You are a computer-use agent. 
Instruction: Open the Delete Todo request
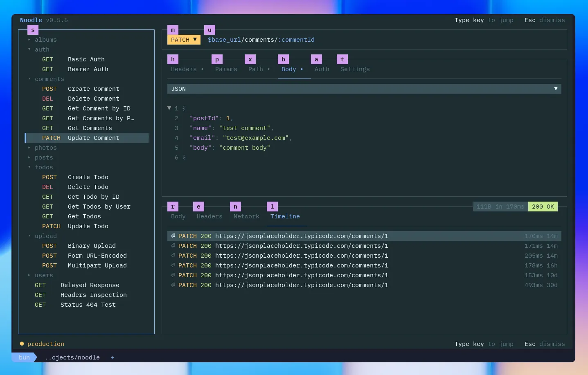[87, 187]
